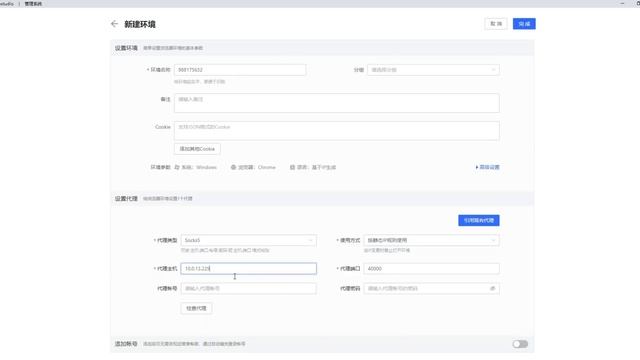Enable the 添加帐号 toggle switch
Image resolution: width=640 pixels, height=360 pixels.
[x=520, y=344]
